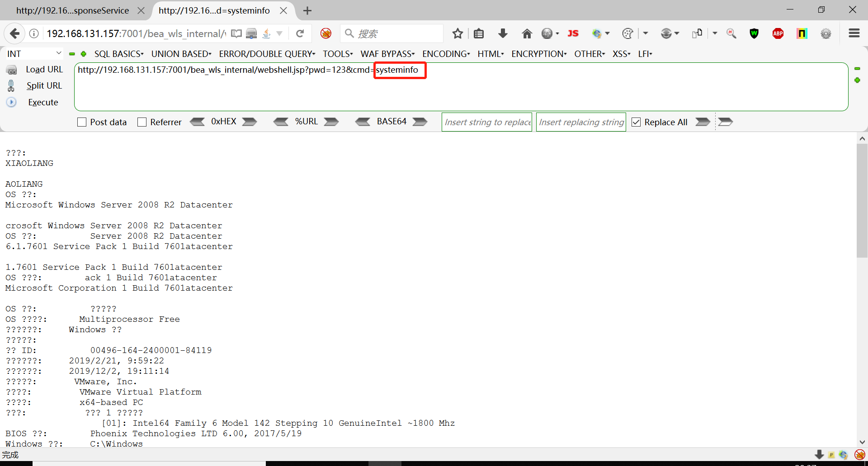Open Adblock Plus via the ABP icon
This screenshot has height=466, width=868.
point(778,33)
